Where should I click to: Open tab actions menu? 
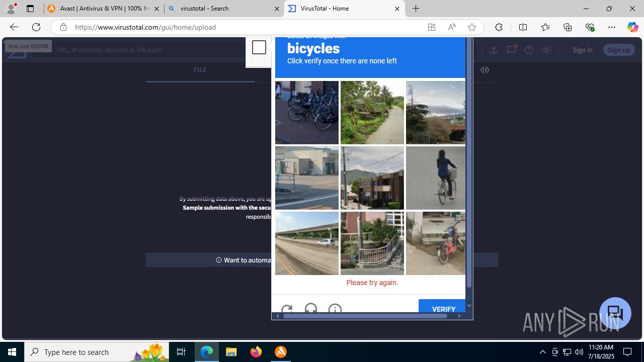point(30,9)
